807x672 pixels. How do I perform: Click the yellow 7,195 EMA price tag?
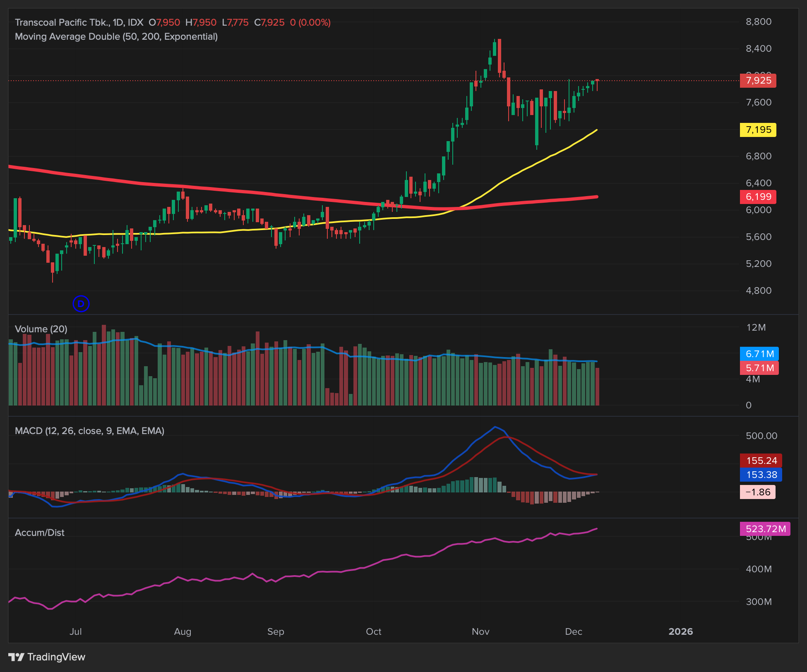[758, 130]
